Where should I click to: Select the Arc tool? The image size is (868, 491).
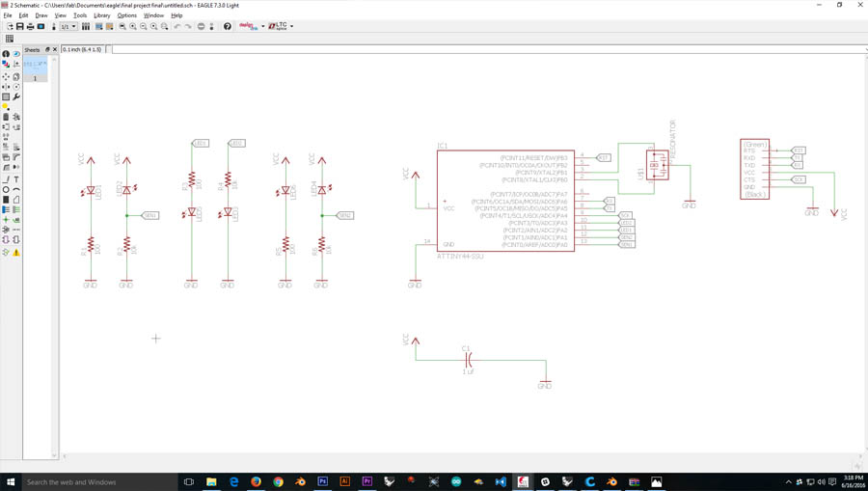click(16, 189)
